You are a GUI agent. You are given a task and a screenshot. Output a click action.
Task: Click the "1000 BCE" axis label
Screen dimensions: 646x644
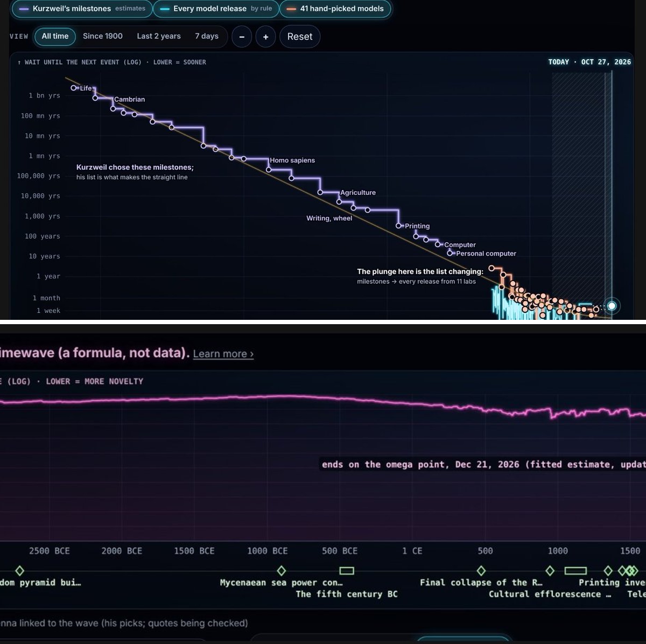(x=268, y=551)
